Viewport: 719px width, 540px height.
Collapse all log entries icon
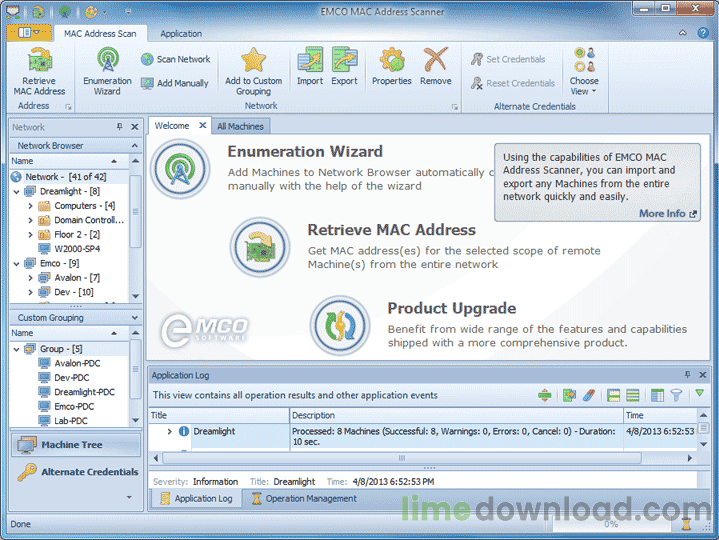633,395
